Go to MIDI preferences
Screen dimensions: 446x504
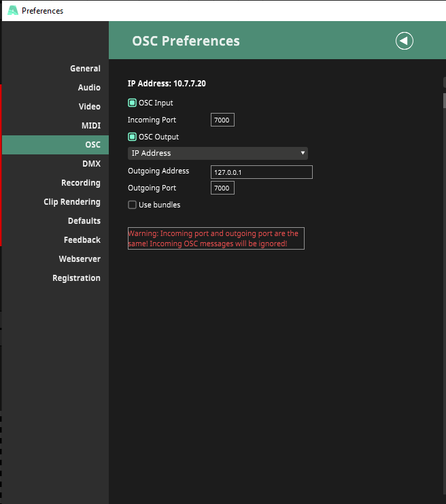90,126
